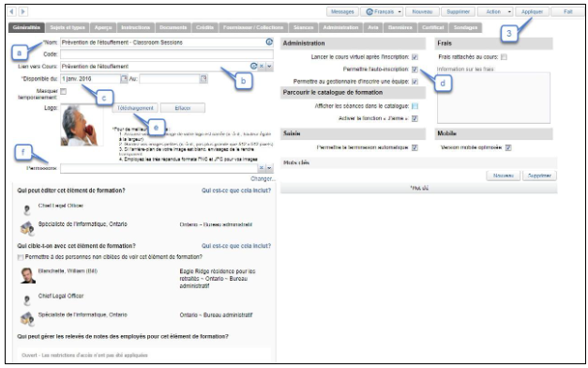This screenshot has height=368, width=588.
Task: Open the linked course via Lien vers Cours globe icon
Action: (x=254, y=66)
